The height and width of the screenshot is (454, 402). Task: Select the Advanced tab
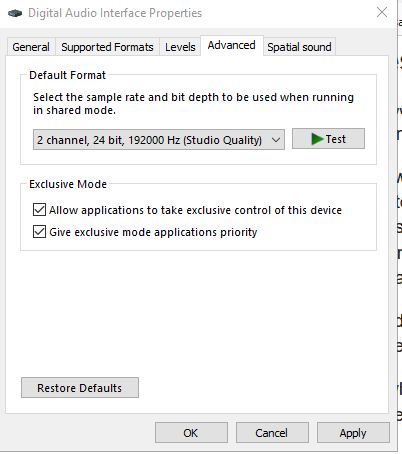pyautogui.click(x=232, y=45)
